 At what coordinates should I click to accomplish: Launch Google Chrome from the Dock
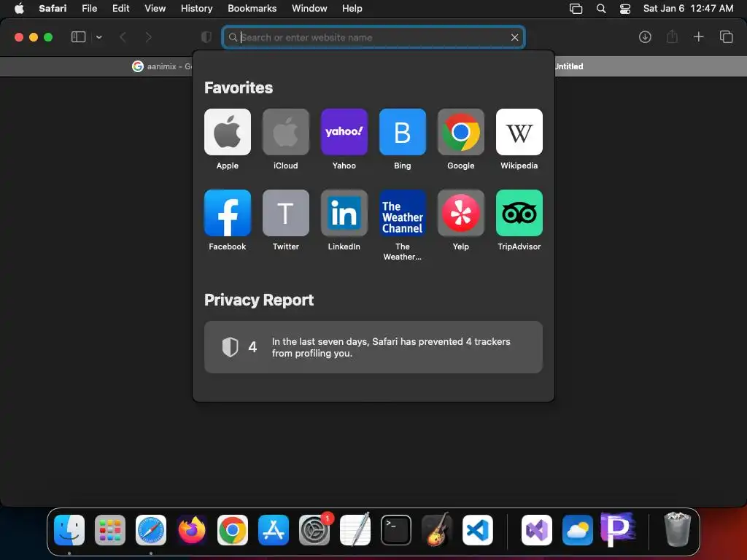[x=233, y=530]
